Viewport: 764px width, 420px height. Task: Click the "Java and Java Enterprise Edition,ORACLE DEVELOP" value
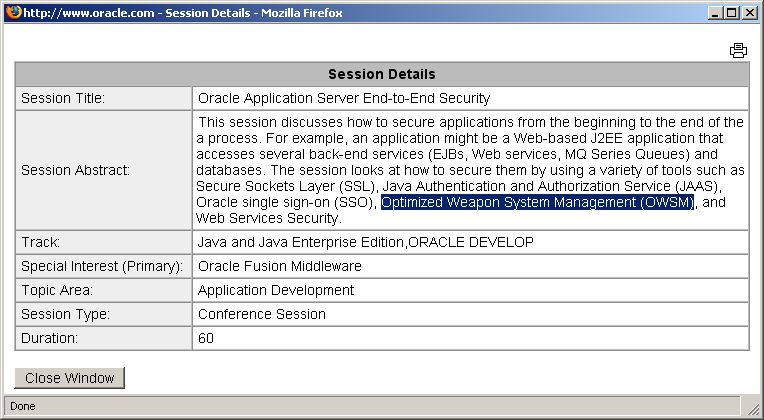click(365, 242)
